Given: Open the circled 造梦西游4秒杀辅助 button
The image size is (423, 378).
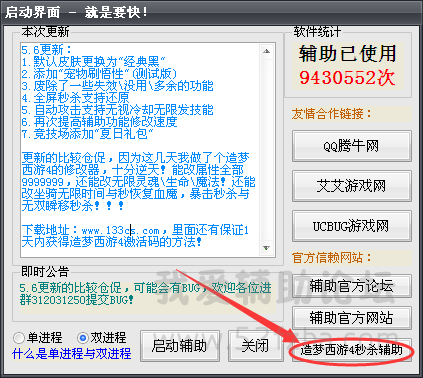Looking at the screenshot, I should [x=352, y=350].
